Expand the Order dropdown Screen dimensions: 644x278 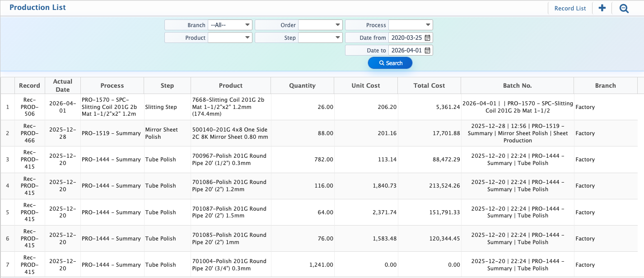click(320, 25)
